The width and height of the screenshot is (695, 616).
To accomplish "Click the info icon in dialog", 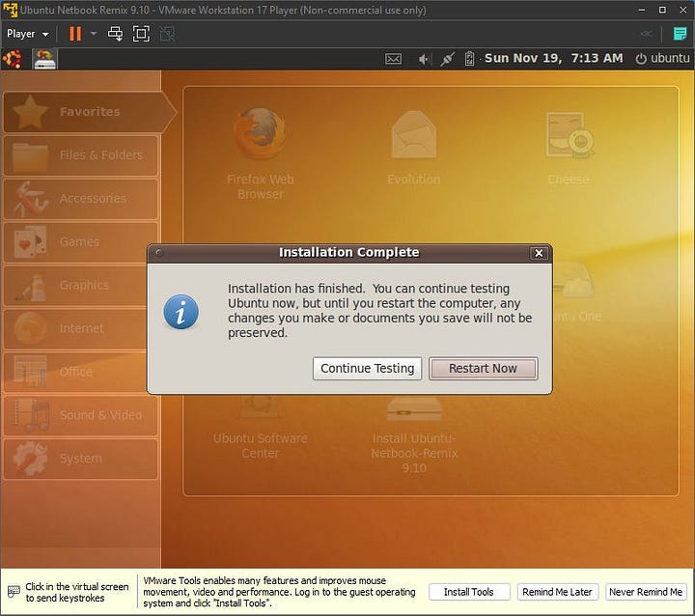I will point(181,312).
